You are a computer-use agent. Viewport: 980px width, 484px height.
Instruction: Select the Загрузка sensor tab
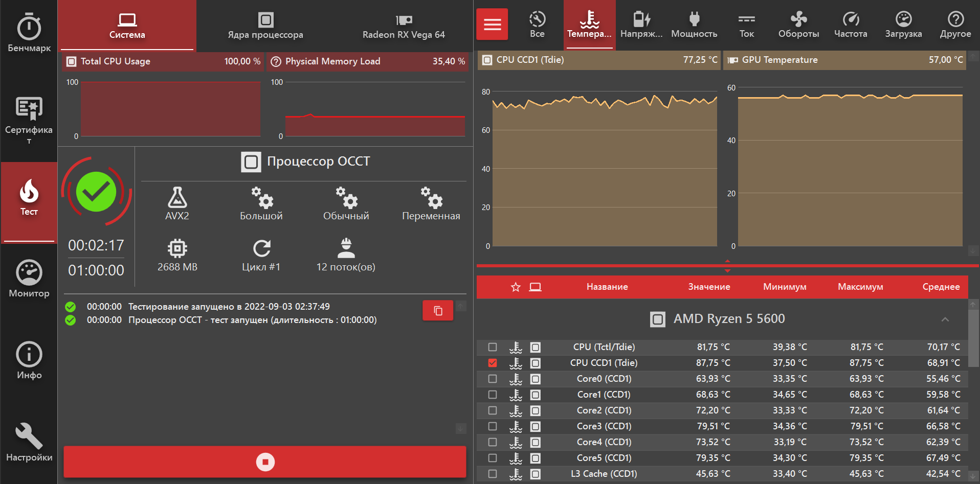903,25
